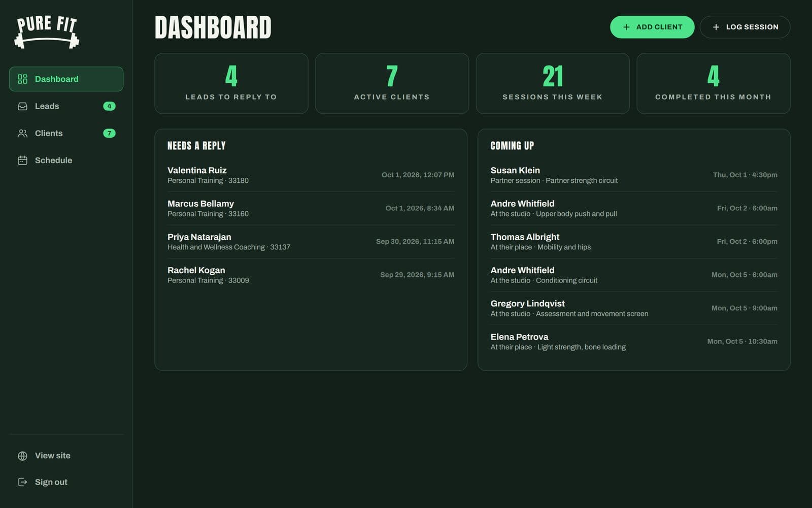812x508 pixels.
Task: Click the View site globe icon
Action: point(22,456)
